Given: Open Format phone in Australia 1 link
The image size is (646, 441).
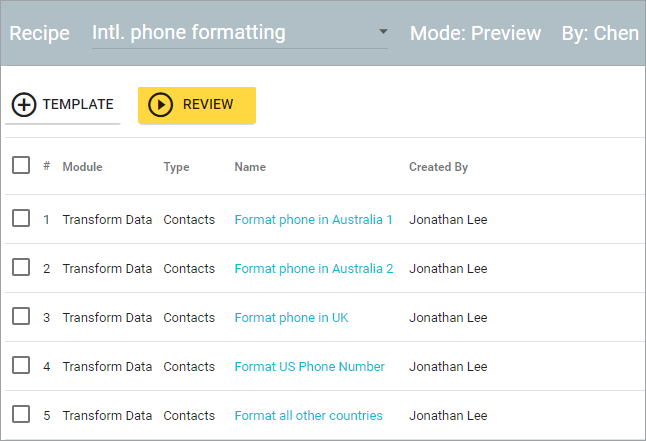Looking at the screenshot, I should [x=314, y=220].
